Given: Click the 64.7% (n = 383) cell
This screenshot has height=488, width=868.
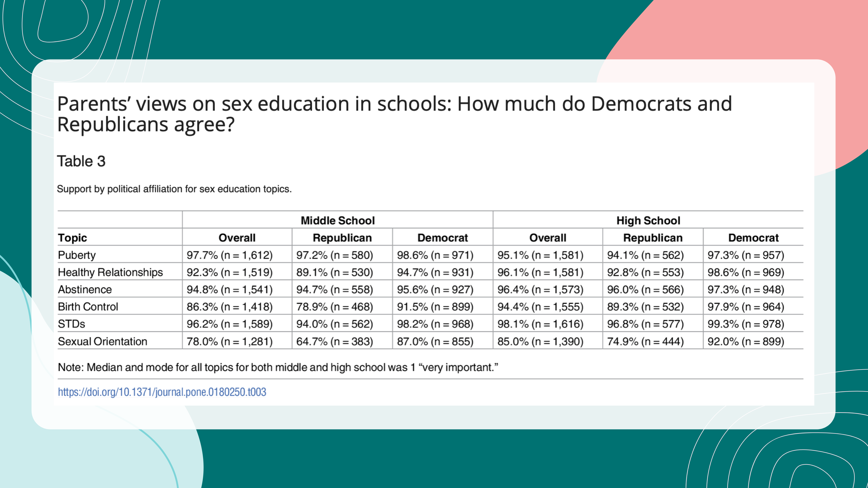Looking at the screenshot, I should click(335, 341).
